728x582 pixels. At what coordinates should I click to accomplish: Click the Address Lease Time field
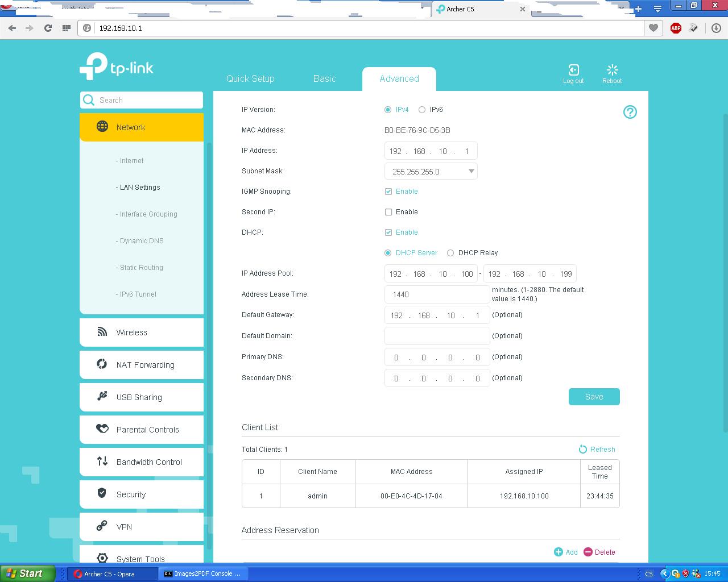pos(437,294)
